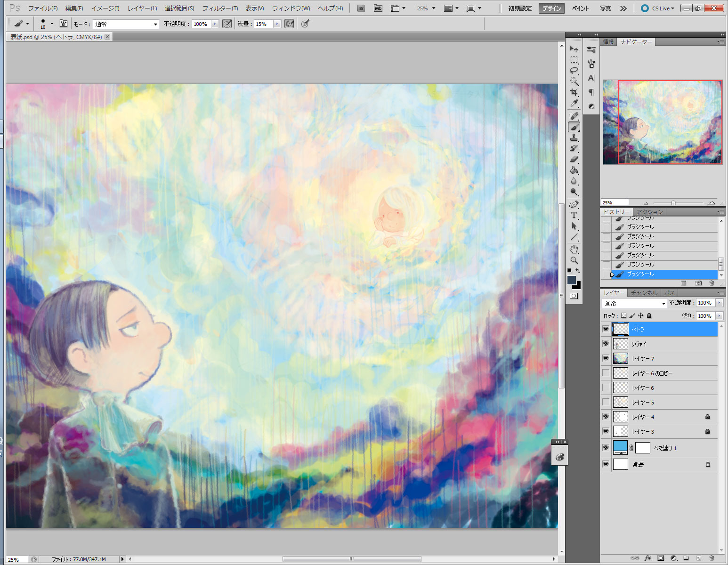Select the History Brush tool
The width and height of the screenshot is (728, 565).
tap(574, 148)
